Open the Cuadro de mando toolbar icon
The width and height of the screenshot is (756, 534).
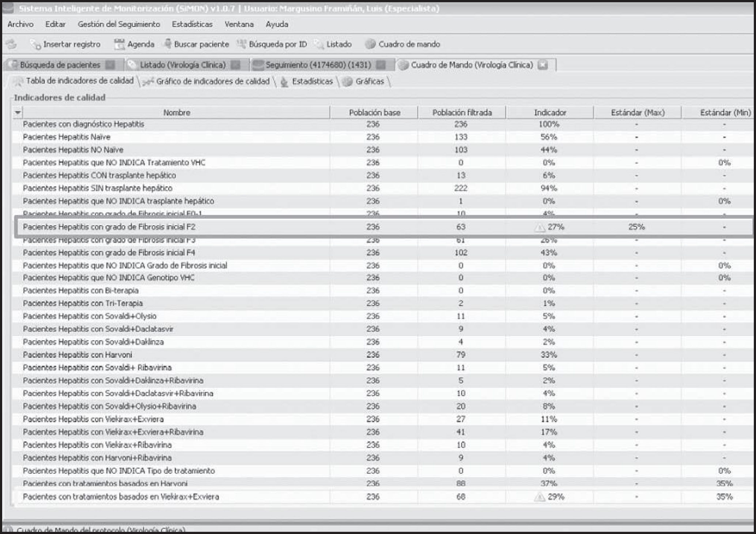point(370,44)
